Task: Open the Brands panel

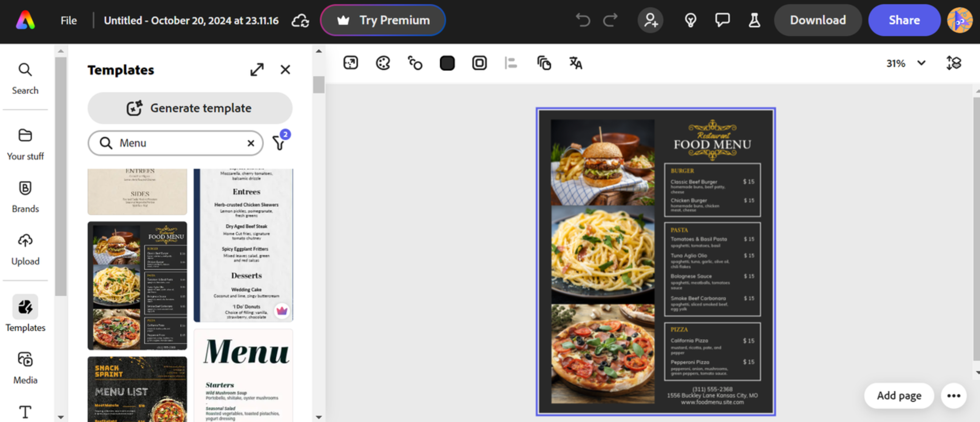Action: point(25,197)
